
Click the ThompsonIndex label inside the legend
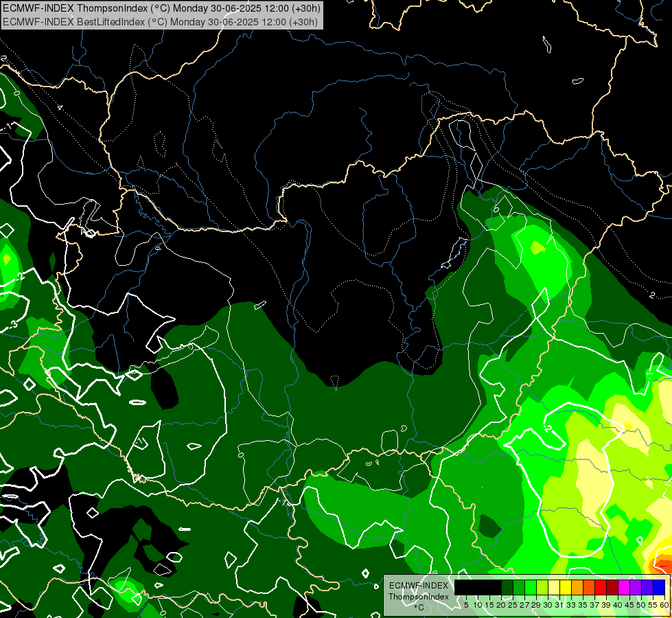(419, 597)
